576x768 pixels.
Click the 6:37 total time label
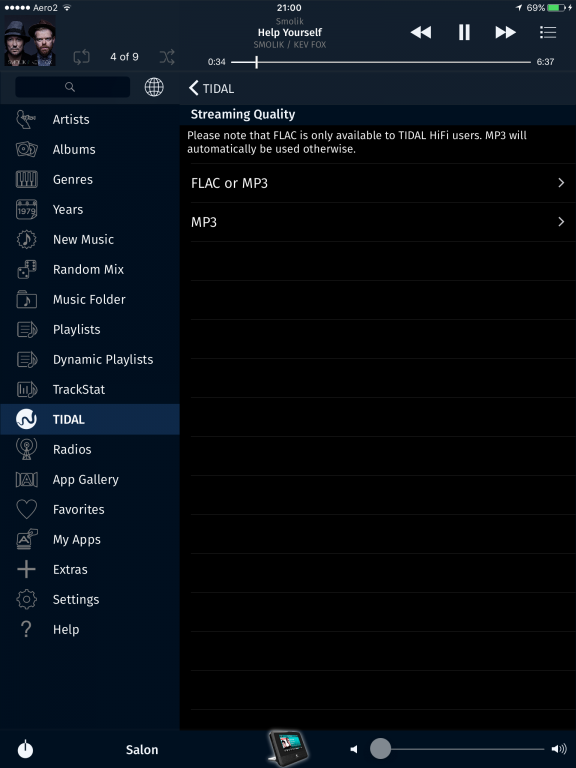[545, 62]
